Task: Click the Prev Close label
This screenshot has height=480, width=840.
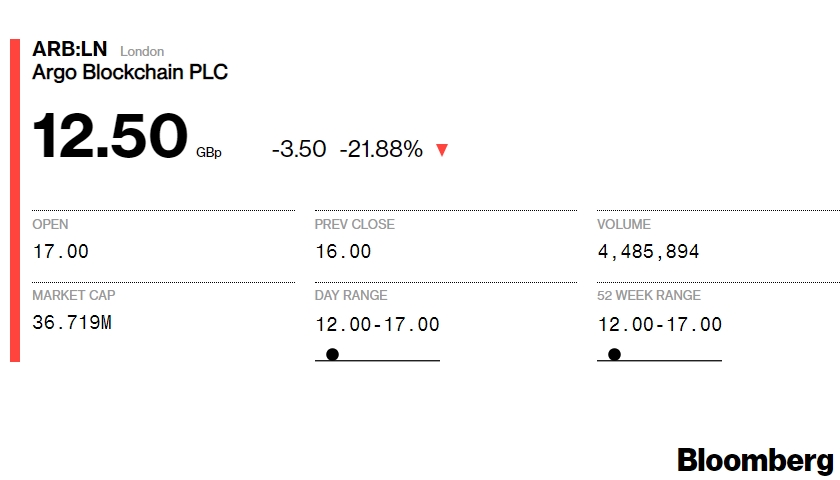Action: tap(355, 224)
